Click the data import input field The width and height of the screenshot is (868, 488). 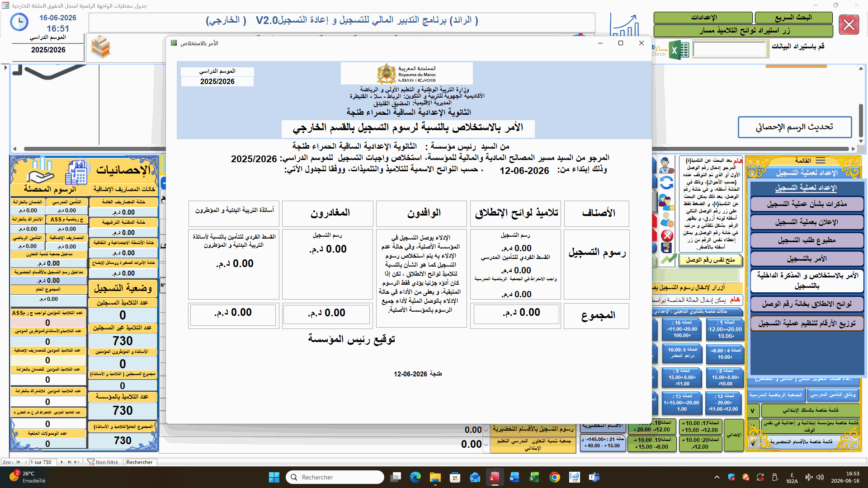pyautogui.click(x=730, y=49)
